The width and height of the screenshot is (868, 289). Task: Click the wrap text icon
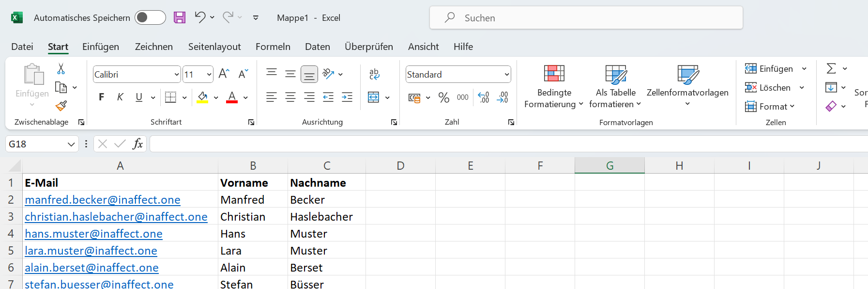click(x=374, y=74)
